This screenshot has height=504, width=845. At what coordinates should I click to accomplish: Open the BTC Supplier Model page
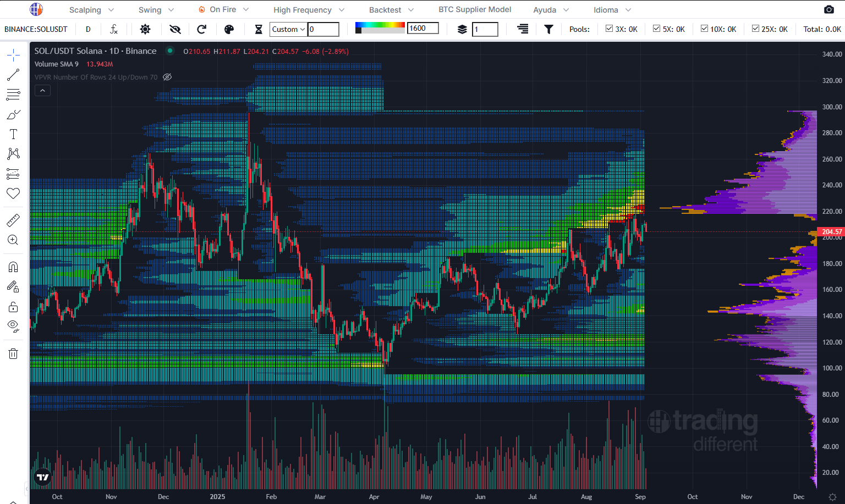(x=475, y=9)
